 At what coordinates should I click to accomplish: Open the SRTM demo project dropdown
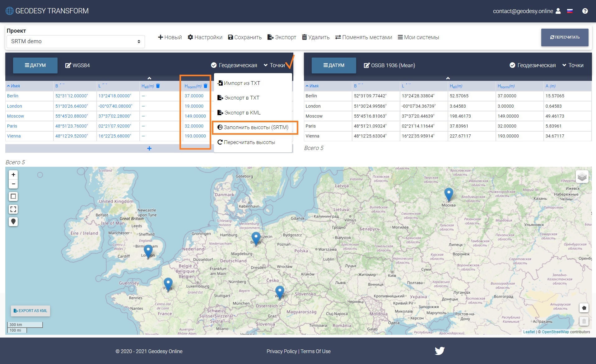pos(76,42)
